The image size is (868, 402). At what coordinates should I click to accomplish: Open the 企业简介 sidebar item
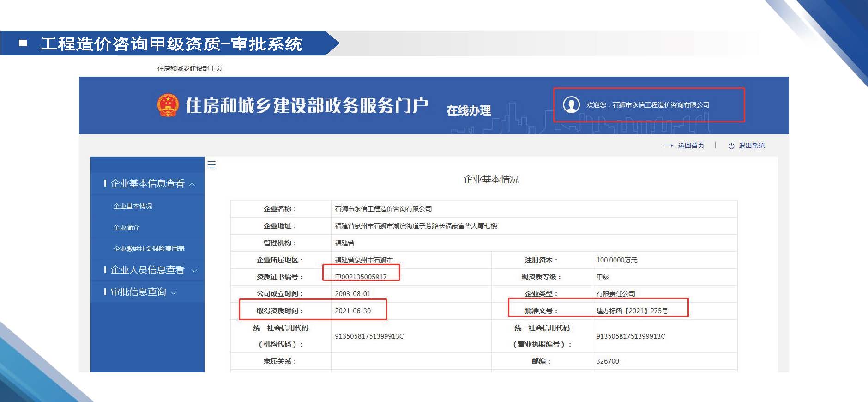(x=126, y=227)
